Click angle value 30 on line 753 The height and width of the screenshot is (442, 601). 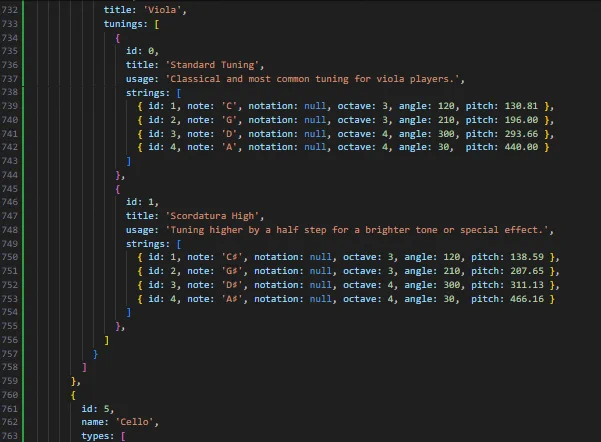pyautogui.click(x=448, y=299)
